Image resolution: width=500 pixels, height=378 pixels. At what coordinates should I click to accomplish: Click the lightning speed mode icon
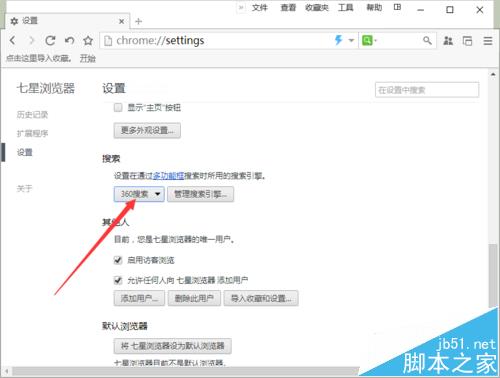339,40
